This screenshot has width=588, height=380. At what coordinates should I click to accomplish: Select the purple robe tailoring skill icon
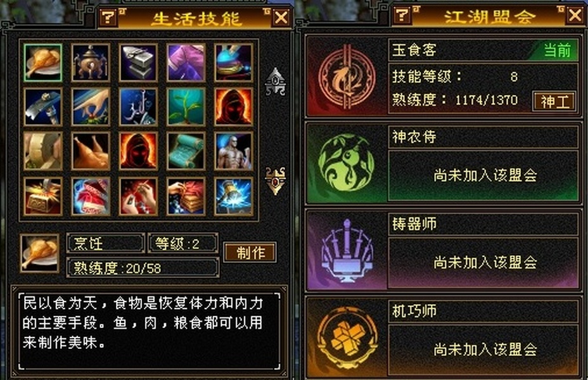coord(186,63)
